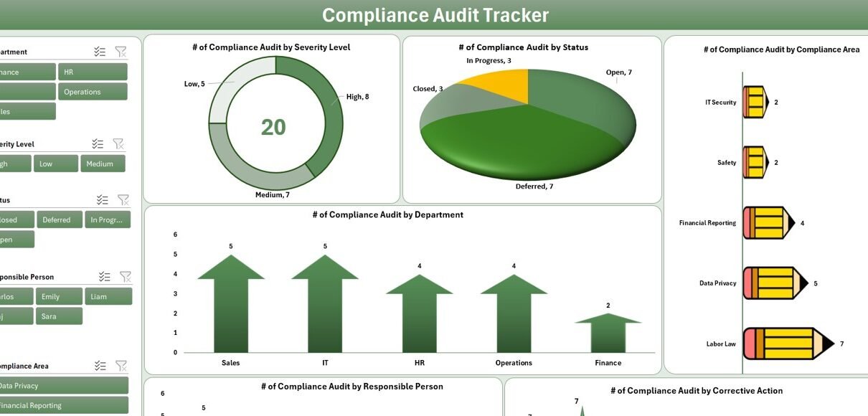
Task: Click the Labor Law value label 7
Action: tap(842, 344)
